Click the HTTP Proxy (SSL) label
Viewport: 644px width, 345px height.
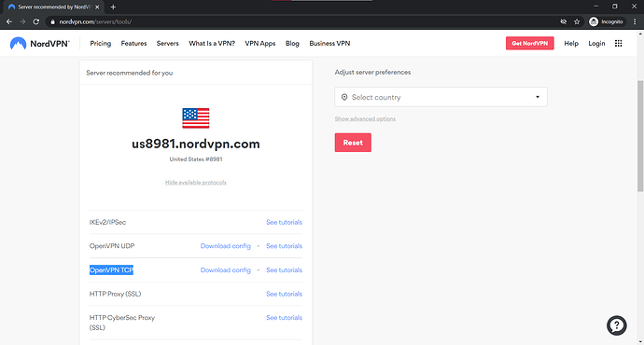(115, 294)
